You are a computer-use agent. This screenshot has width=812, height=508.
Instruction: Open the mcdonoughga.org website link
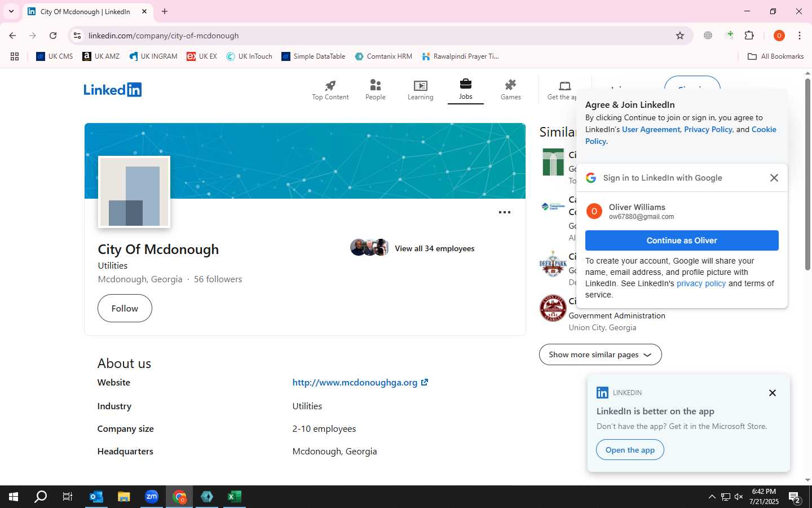click(360, 382)
